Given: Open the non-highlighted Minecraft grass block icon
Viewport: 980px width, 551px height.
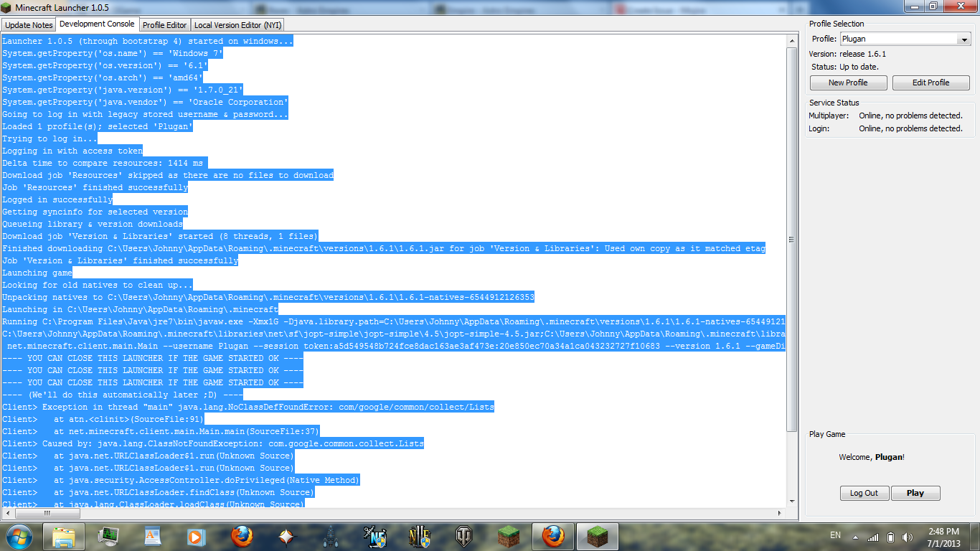Looking at the screenshot, I should click(x=509, y=536).
